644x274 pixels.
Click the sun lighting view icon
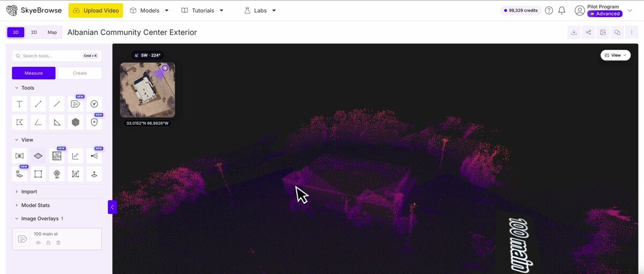[19, 174]
